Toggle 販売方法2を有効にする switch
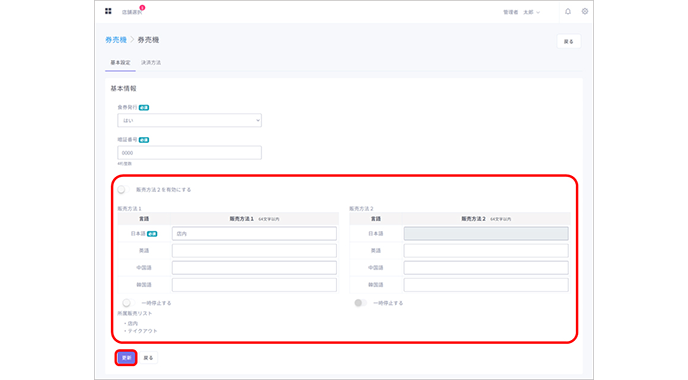 click(x=123, y=190)
